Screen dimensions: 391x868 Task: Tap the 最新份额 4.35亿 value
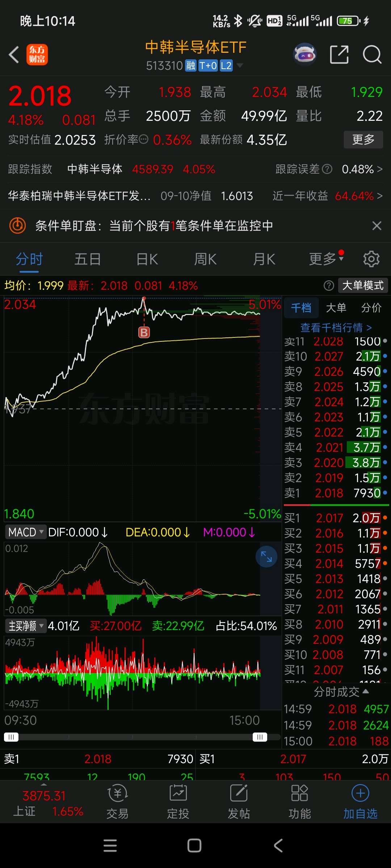[x=266, y=140]
